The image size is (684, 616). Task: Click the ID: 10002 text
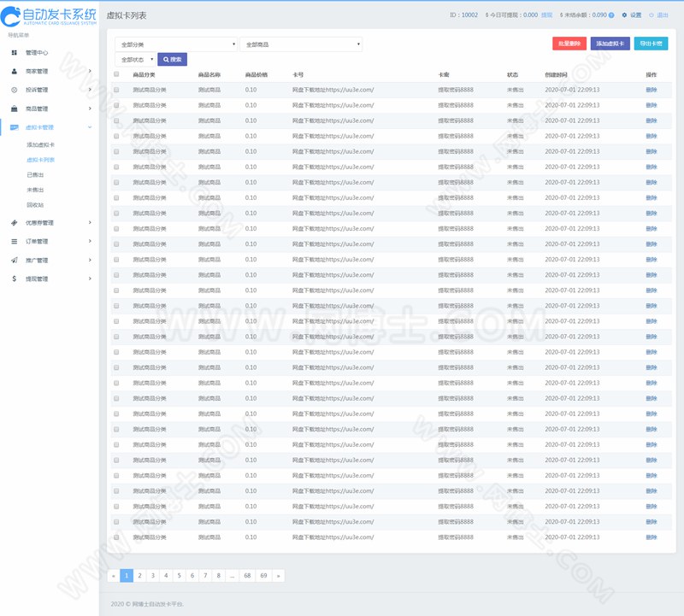463,15
